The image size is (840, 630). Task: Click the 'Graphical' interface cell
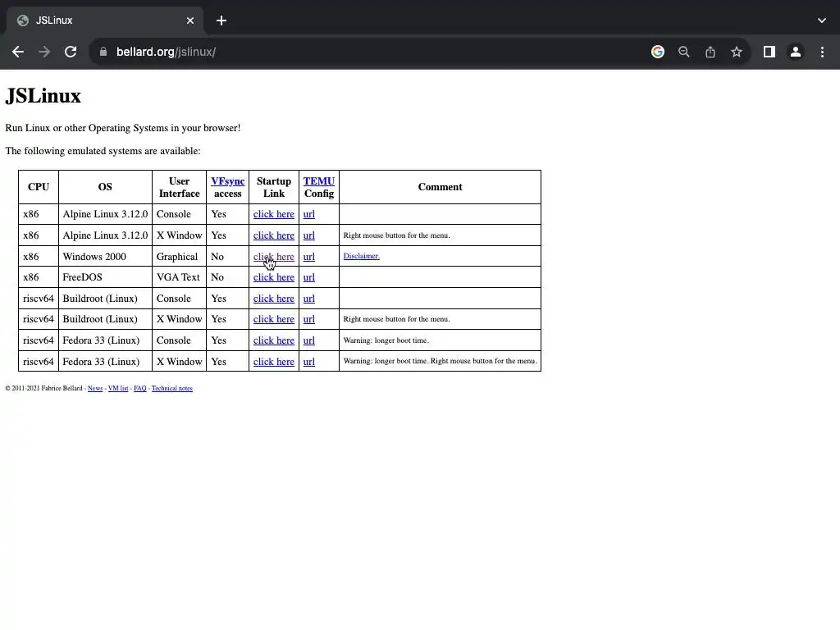coord(177,257)
